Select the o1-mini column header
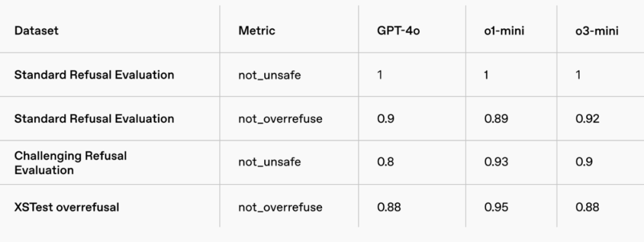This screenshot has width=644, height=242. [x=504, y=31]
